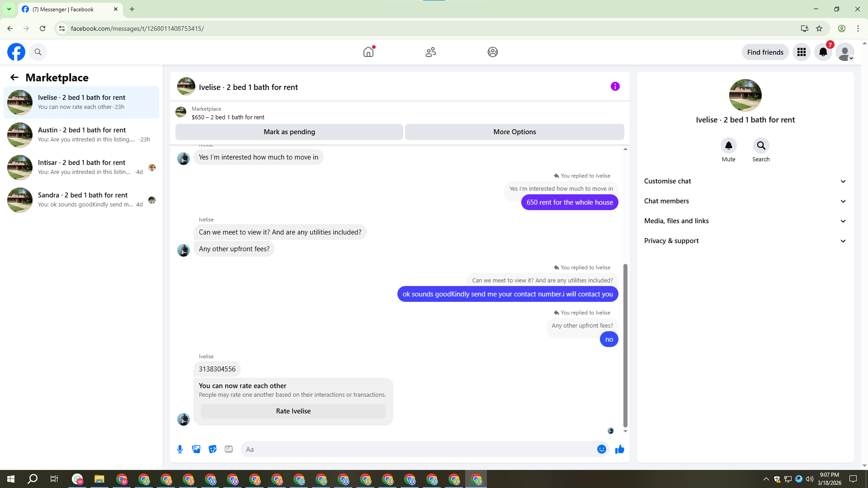Click Mark as pending button

click(289, 132)
